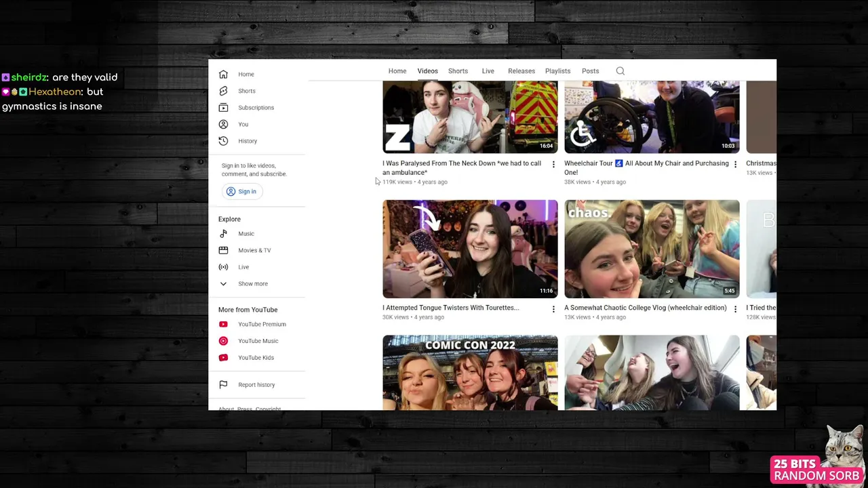Go to Home via sidebar label

[x=246, y=74]
